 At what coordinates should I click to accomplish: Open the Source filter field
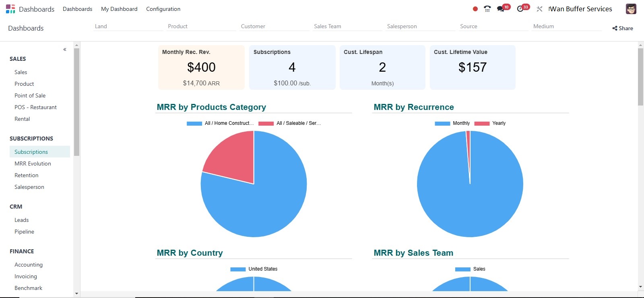point(493,26)
